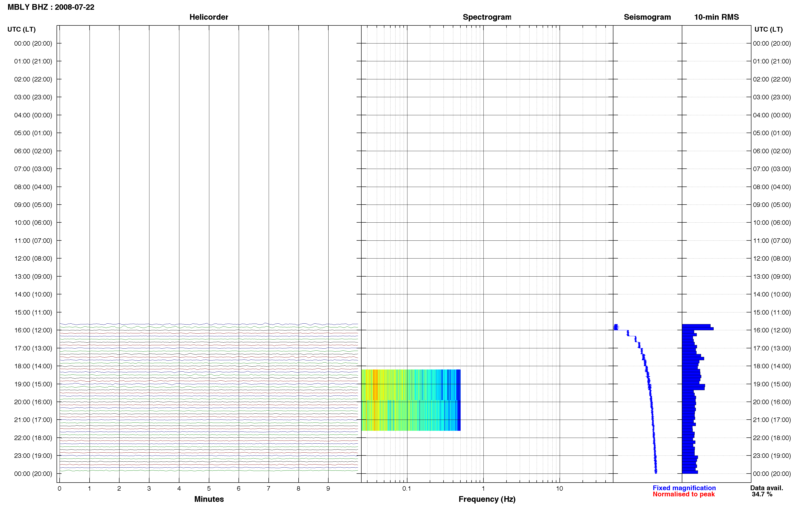The width and height of the screenshot is (812, 508).
Task: Select the Seismogram panel heading
Action: pyautogui.click(x=647, y=17)
